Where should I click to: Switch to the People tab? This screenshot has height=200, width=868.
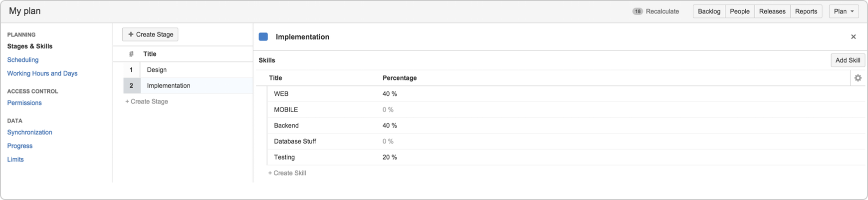coord(739,11)
